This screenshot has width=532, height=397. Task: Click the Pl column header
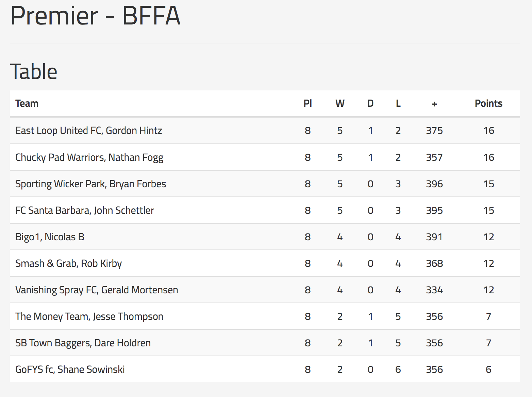307,103
